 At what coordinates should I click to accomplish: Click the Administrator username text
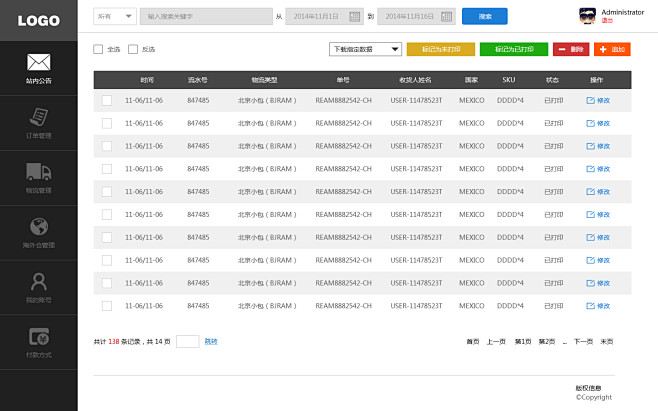[623, 12]
